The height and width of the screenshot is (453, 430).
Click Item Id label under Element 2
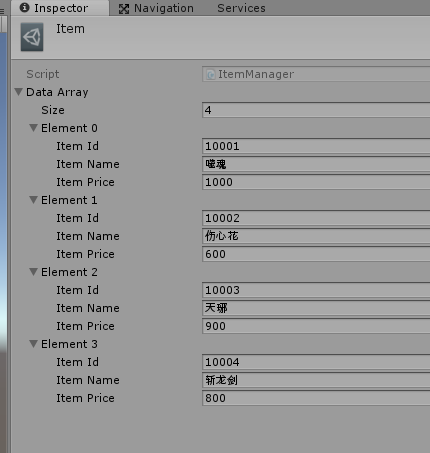click(x=77, y=290)
